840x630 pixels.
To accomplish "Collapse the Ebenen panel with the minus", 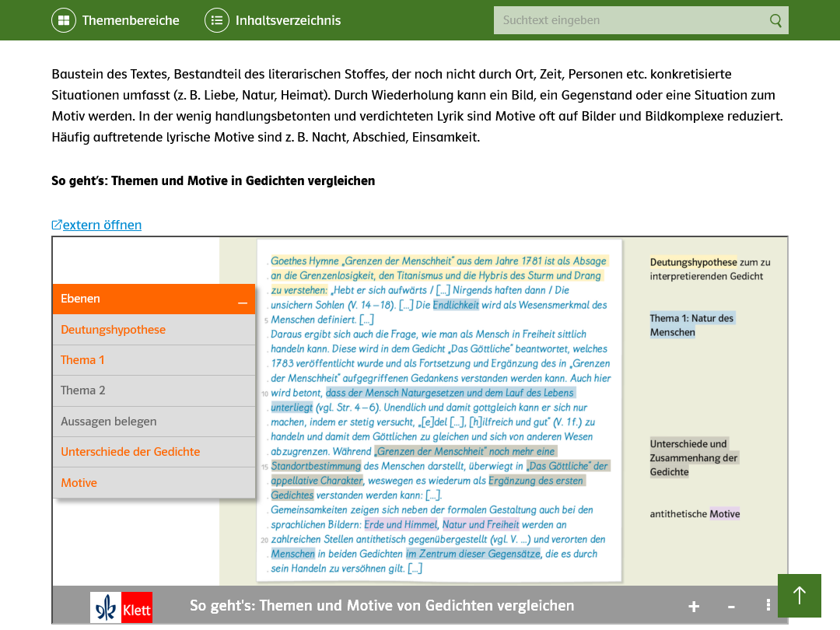I will click(243, 303).
